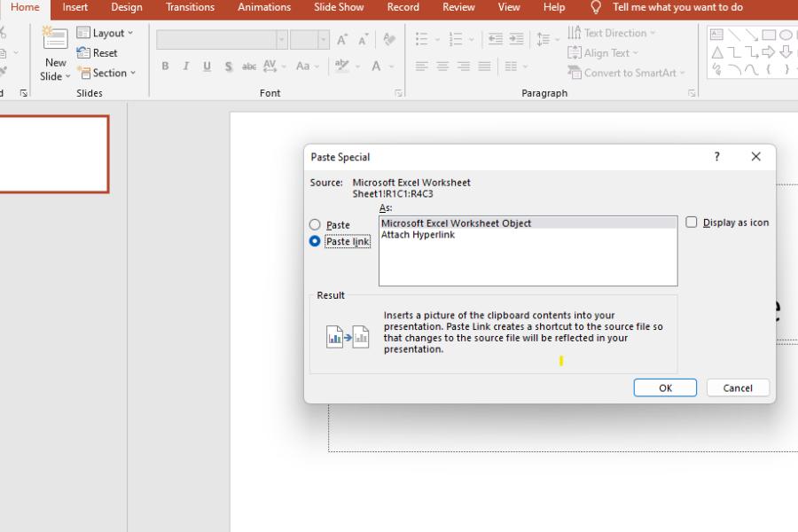Viewport: 798px width, 532px height.
Task: Select the Isosceles Triangle shape
Action: point(717,52)
